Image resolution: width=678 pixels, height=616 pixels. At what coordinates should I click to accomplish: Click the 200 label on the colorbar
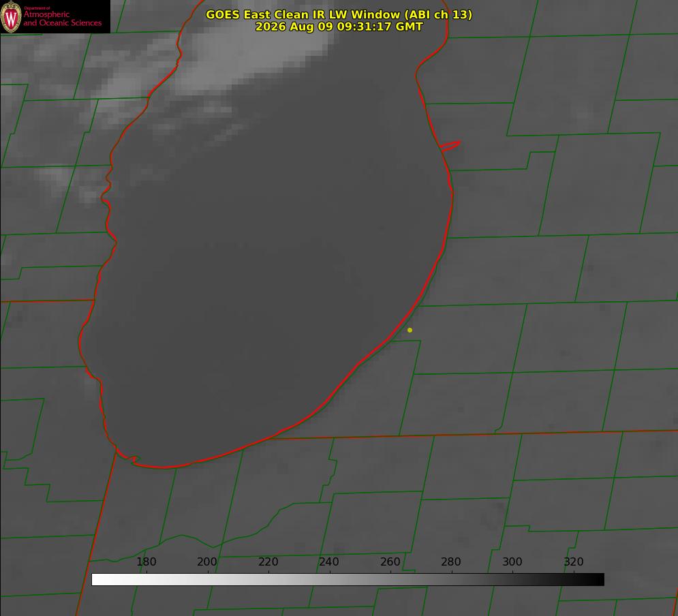(207, 561)
